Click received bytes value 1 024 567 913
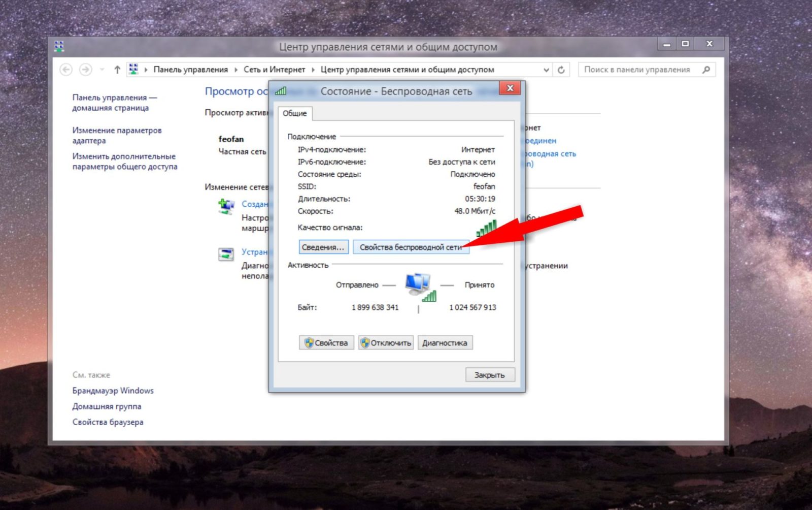The height and width of the screenshot is (510, 812). point(472,307)
